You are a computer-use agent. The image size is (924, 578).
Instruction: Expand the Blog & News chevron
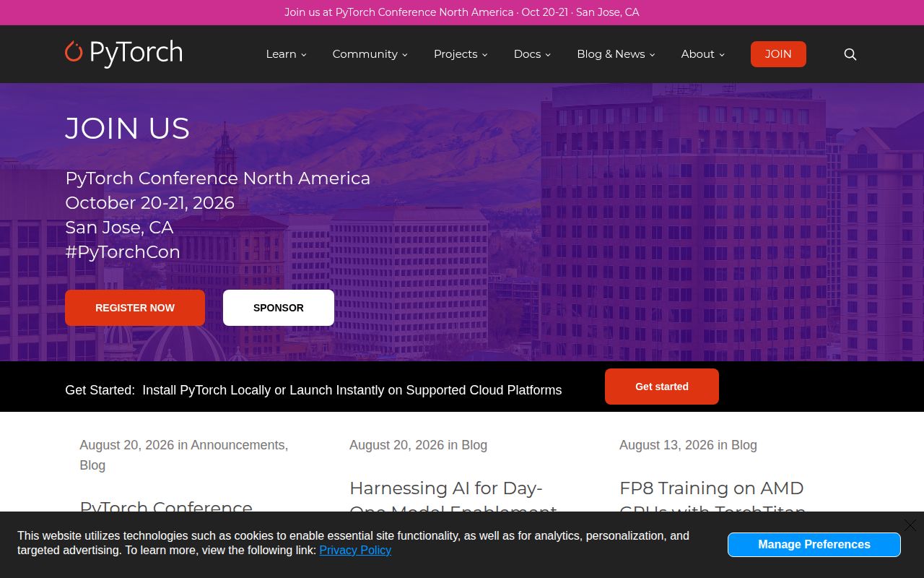coord(652,55)
